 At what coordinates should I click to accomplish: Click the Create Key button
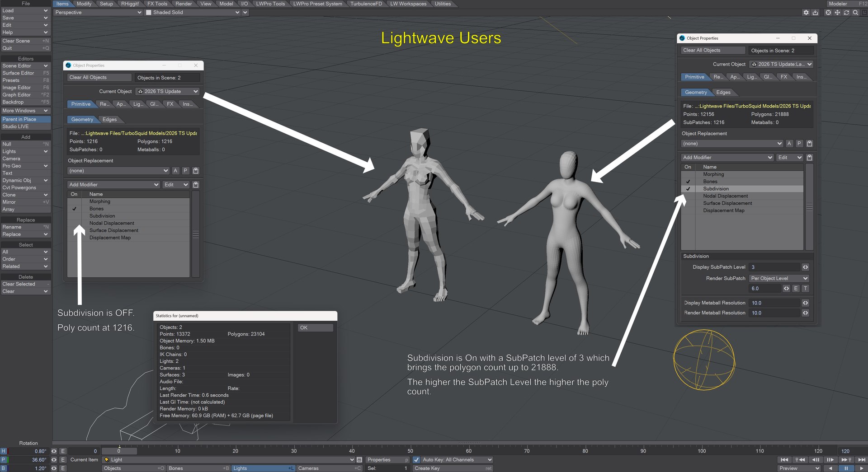coord(453,468)
